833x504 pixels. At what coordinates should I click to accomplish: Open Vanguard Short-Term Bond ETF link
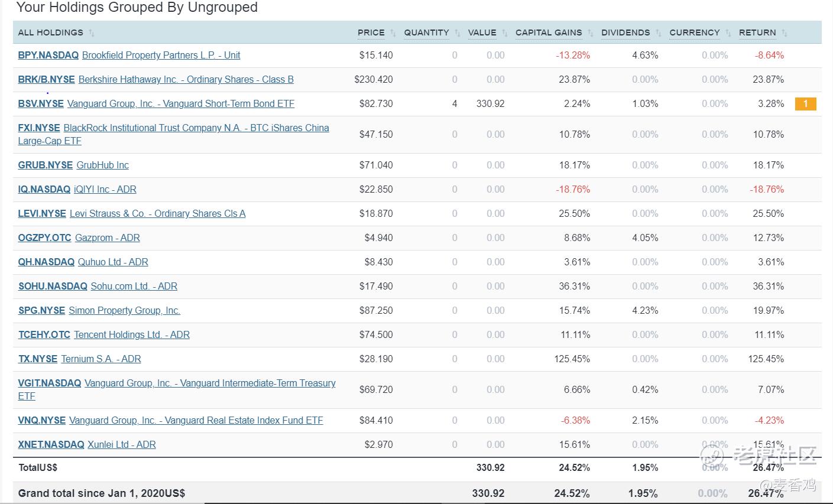pyautogui.click(x=180, y=103)
